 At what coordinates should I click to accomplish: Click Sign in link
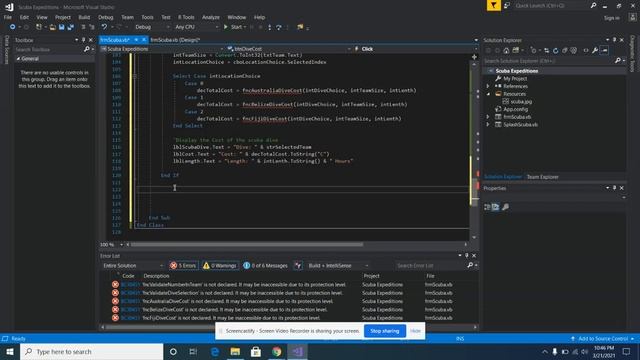pos(611,18)
